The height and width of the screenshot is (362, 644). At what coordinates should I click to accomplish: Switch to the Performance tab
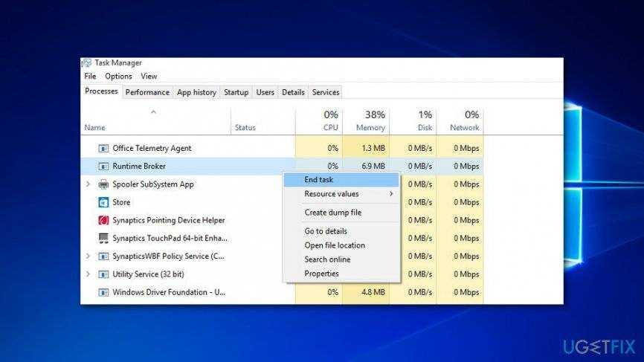(147, 92)
